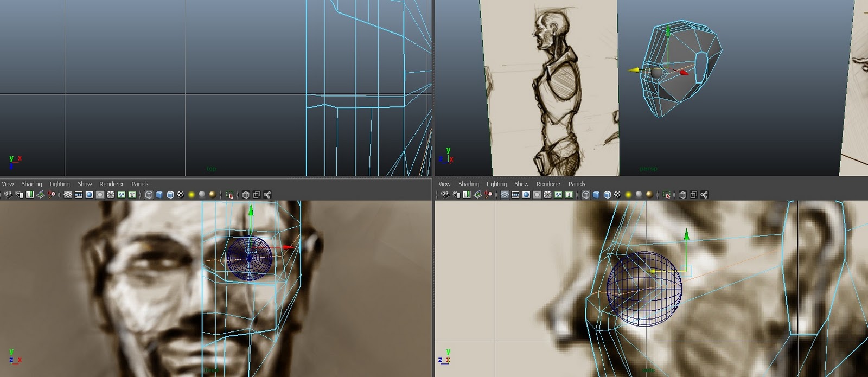868x377 pixels.
Task: Open Renderer menu in front view panel
Action: tap(111, 184)
